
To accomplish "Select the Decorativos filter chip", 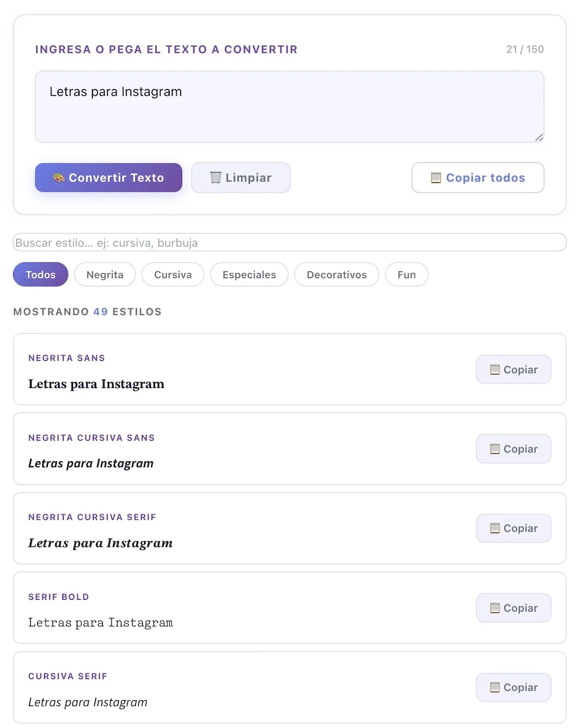I will click(337, 274).
